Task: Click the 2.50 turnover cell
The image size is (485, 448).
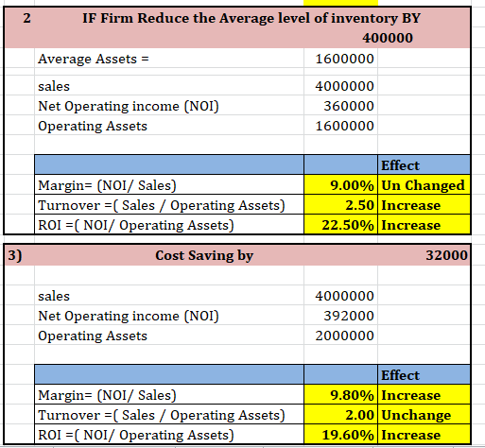Action: tap(340, 205)
